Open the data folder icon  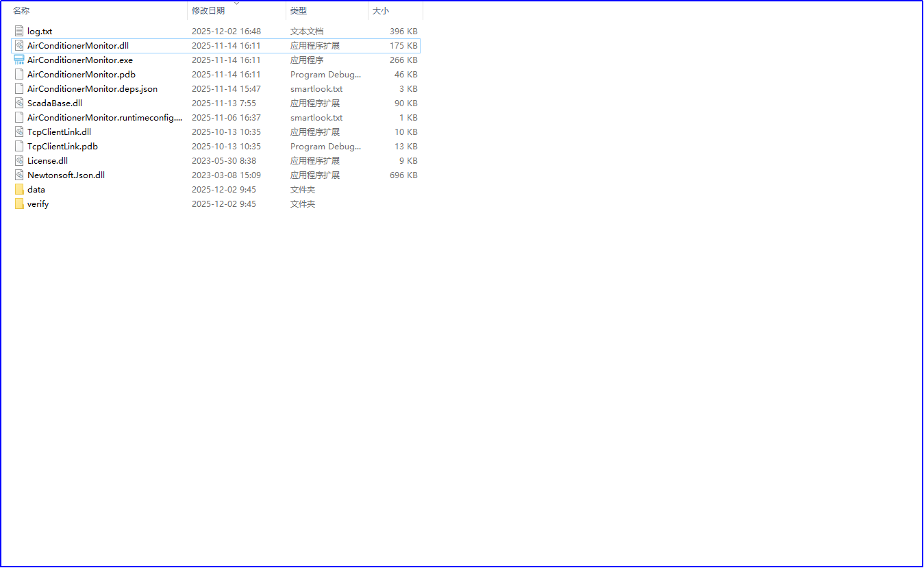point(18,189)
